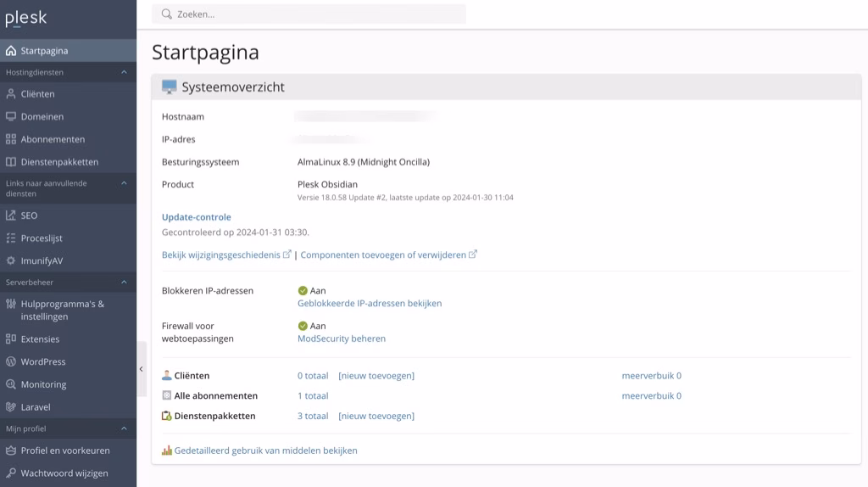Focus the Zoeken search field
This screenshot has height=487, width=868.
(x=309, y=14)
